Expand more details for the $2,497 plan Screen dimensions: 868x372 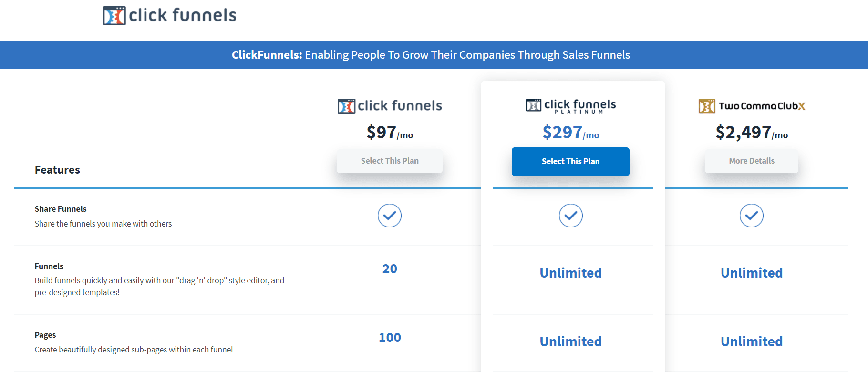752,161
